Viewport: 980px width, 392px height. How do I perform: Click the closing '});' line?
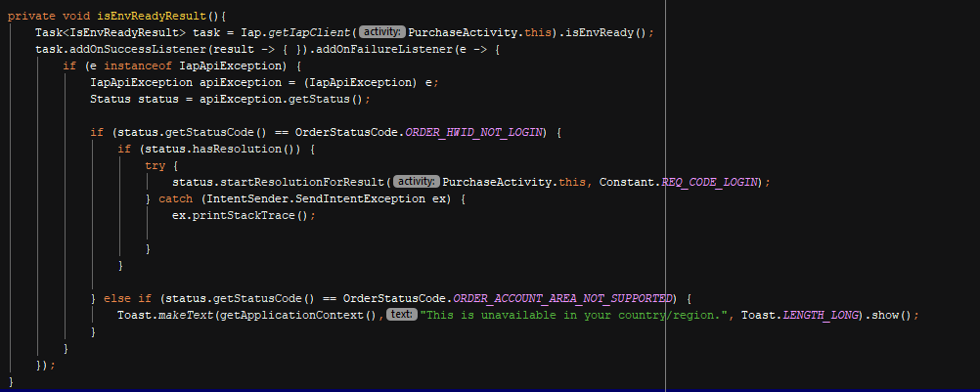[x=45, y=365]
